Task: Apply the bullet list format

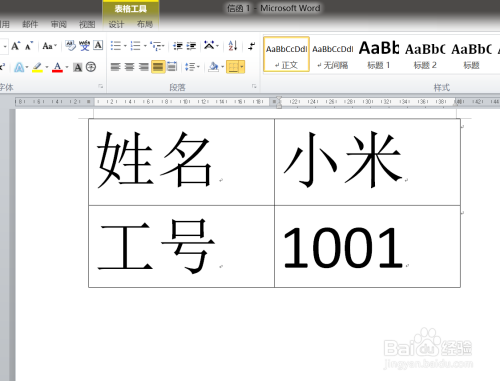Action: click(x=116, y=46)
